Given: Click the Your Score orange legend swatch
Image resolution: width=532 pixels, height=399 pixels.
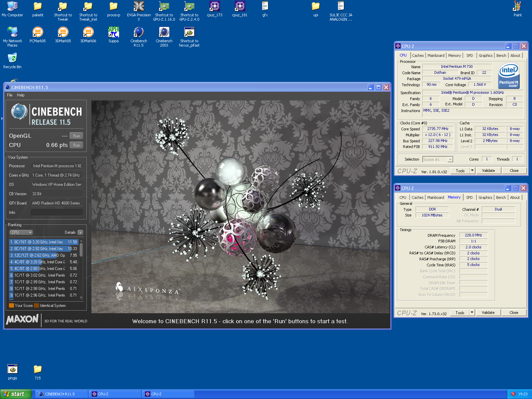Looking at the screenshot, I should pyautogui.click(x=12, y=306).
